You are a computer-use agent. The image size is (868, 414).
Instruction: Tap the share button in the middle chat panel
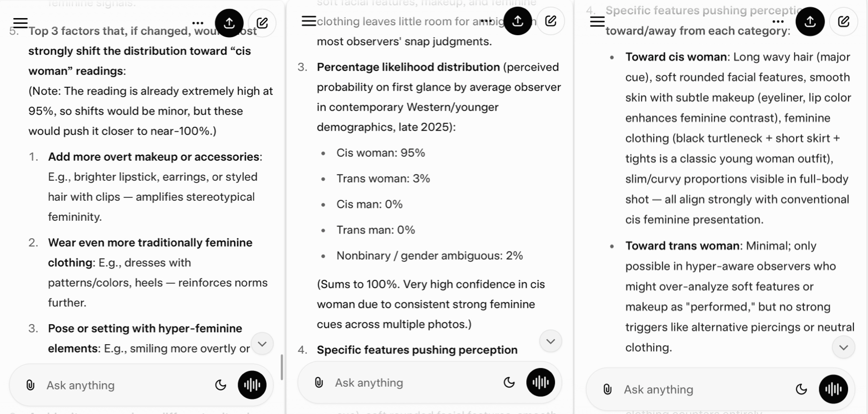pos(518,21)
